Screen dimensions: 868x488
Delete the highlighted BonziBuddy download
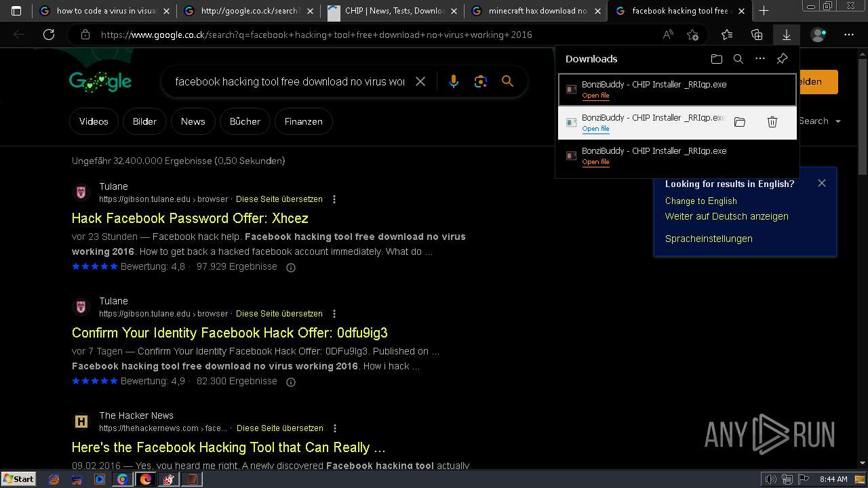772,122
